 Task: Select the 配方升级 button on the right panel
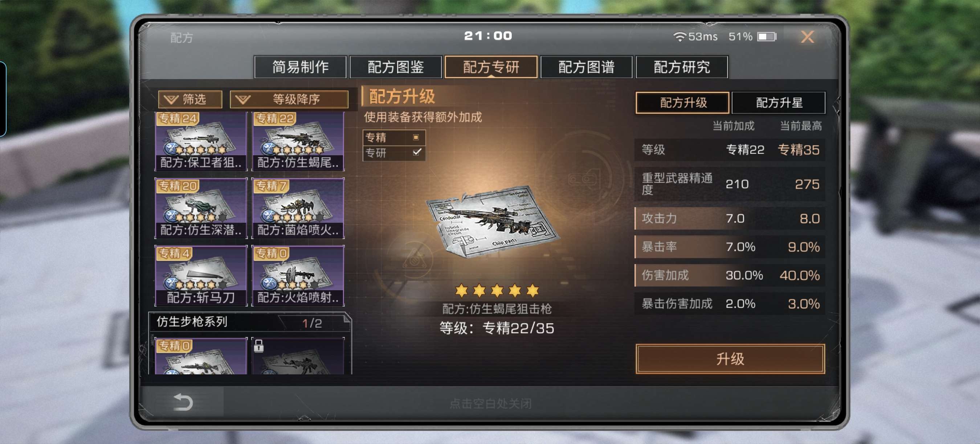click(682, 103)
